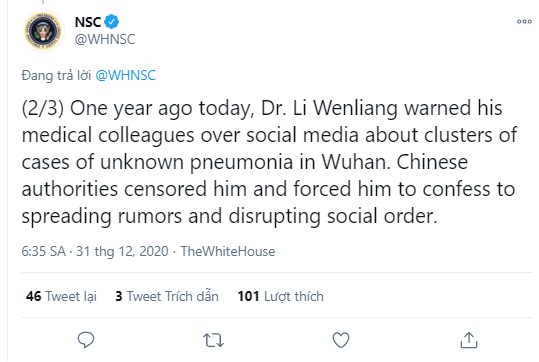Retweet using the arrows icon
Viewport: 539px width, 362px height.
coord(213,340)
